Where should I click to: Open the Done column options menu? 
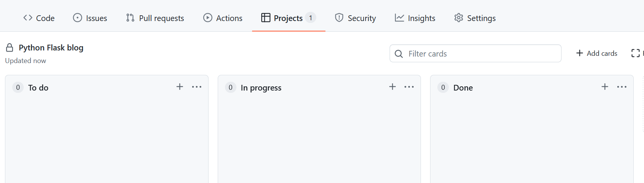[x=621, y=87]
